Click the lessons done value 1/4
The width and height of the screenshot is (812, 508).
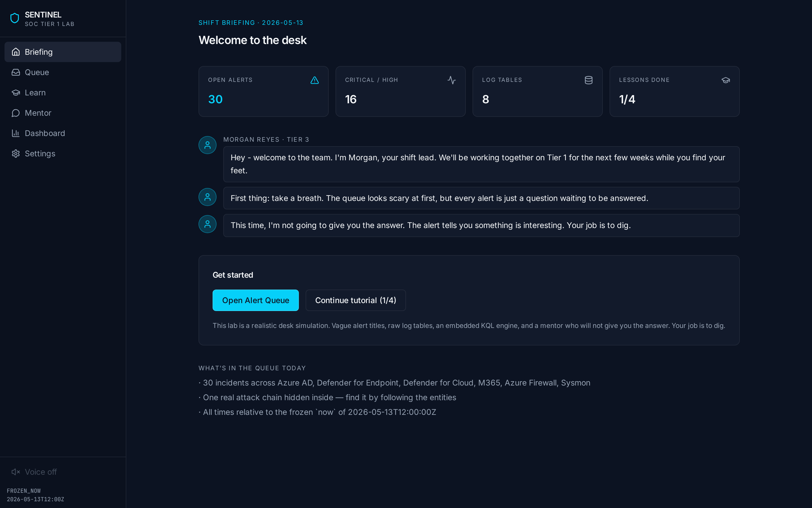[627, 99]
